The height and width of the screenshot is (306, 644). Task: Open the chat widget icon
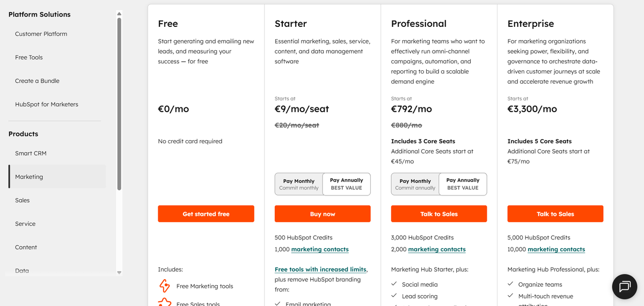coord(625,287)
